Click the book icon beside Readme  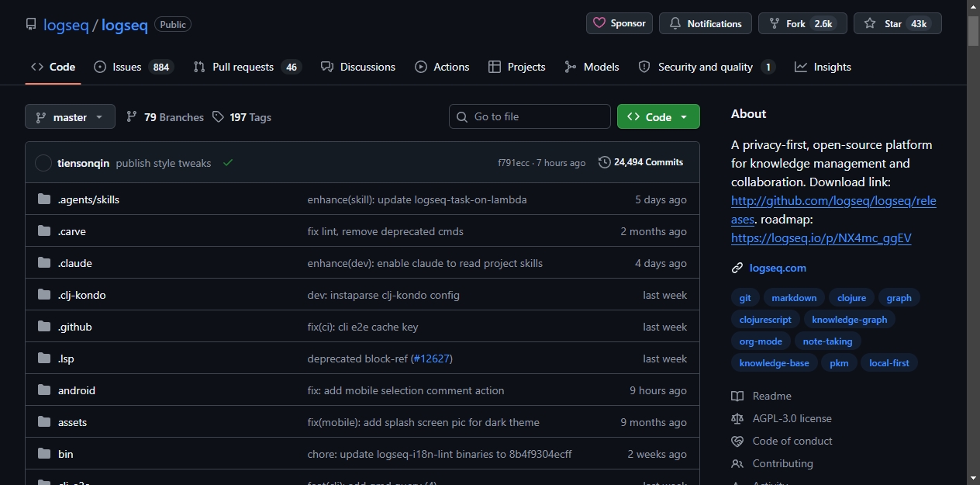point(737,397)
